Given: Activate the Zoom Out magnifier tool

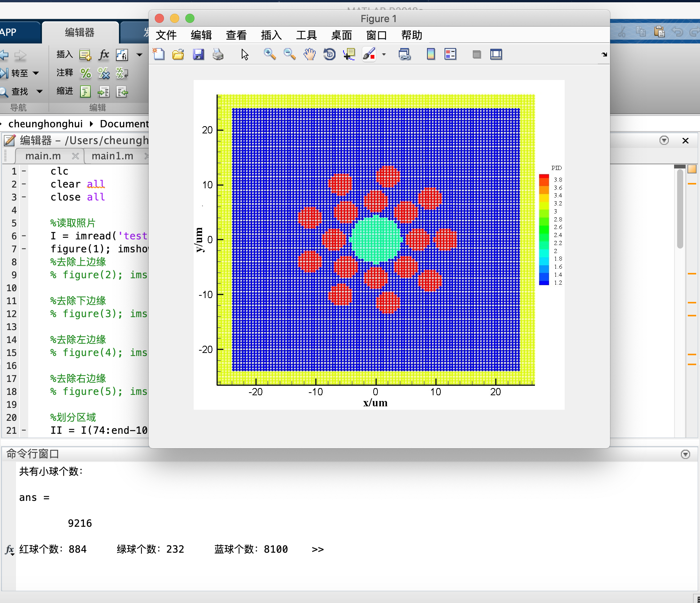Looking at the screenshot, I should [290, 55].
